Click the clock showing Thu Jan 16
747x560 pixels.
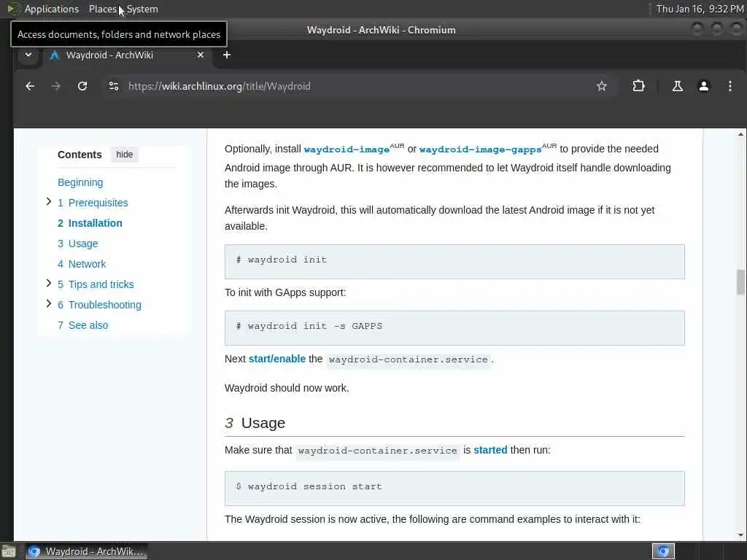(x=700, y=9)
